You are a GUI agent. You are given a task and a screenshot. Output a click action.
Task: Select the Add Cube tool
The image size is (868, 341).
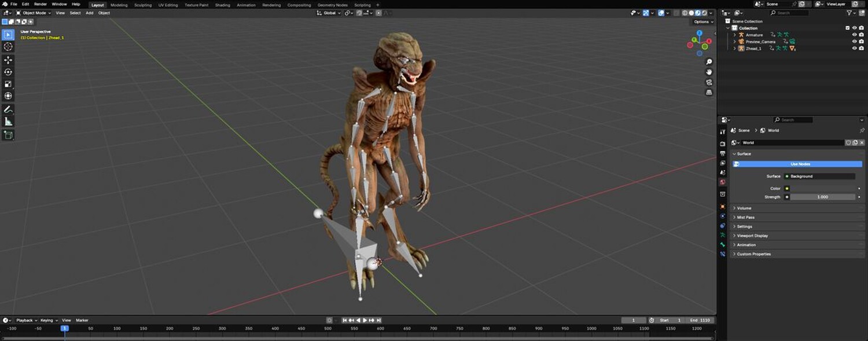[8, 135]
